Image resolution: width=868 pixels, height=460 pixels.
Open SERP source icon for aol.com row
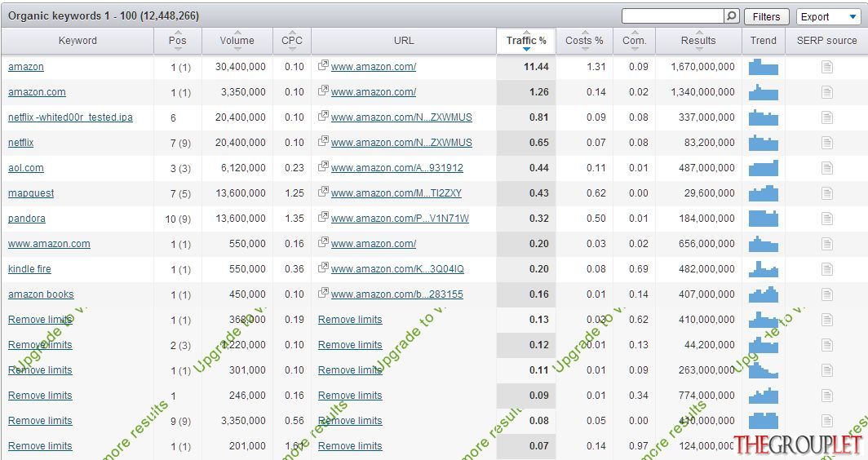click(826, 168)
